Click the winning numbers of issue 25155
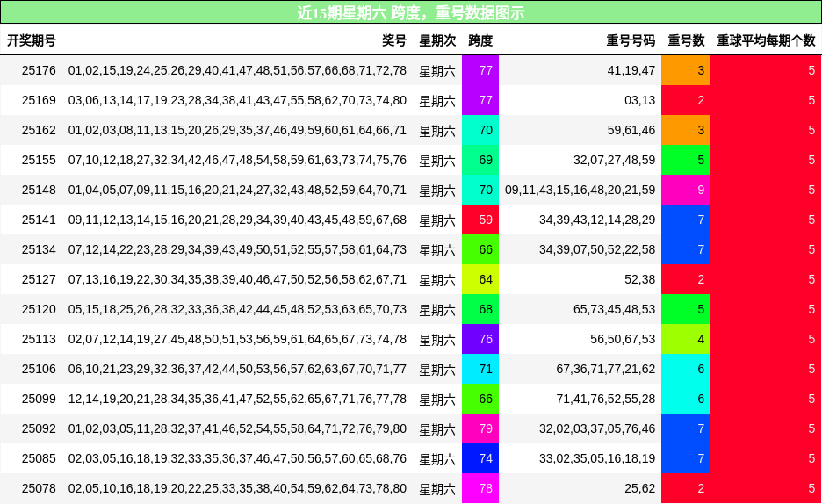The image size is (822, 504). point(237,160)
